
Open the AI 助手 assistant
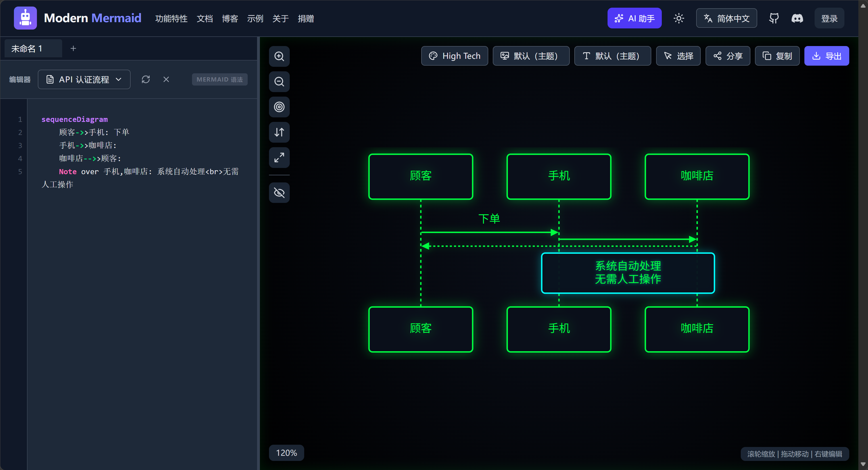(634, 18)
